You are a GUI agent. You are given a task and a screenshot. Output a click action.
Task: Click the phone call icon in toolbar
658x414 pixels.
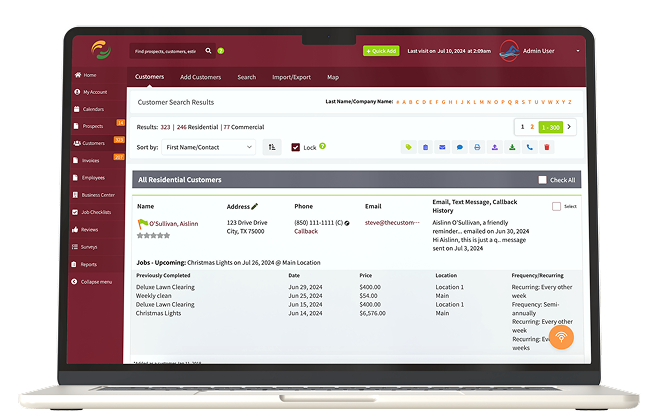(529, 147)
